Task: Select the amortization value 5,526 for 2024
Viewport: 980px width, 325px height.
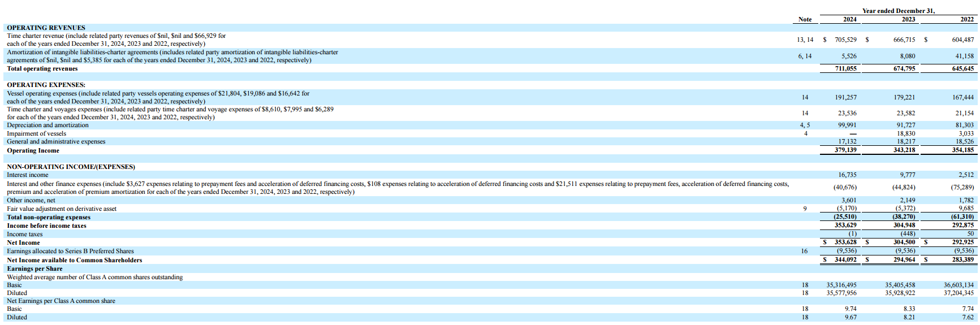Action: point(849,56)
